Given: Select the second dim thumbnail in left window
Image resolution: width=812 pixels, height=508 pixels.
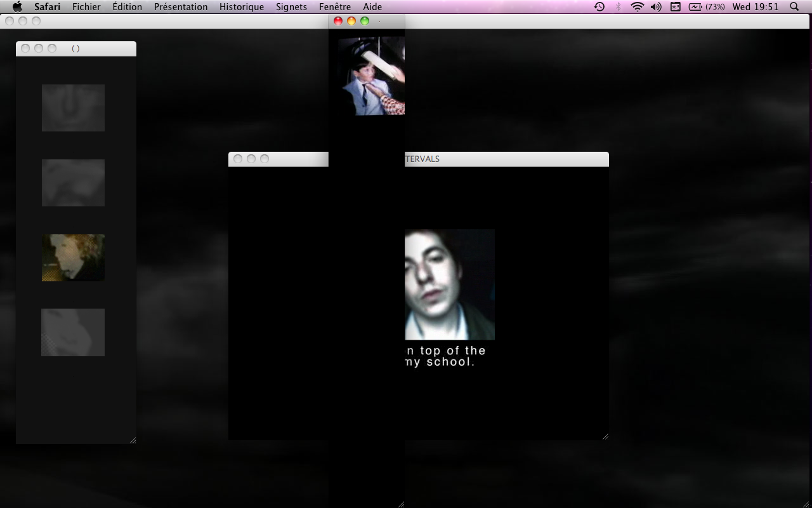Looking at the screenshot, I should coord(73,183).
